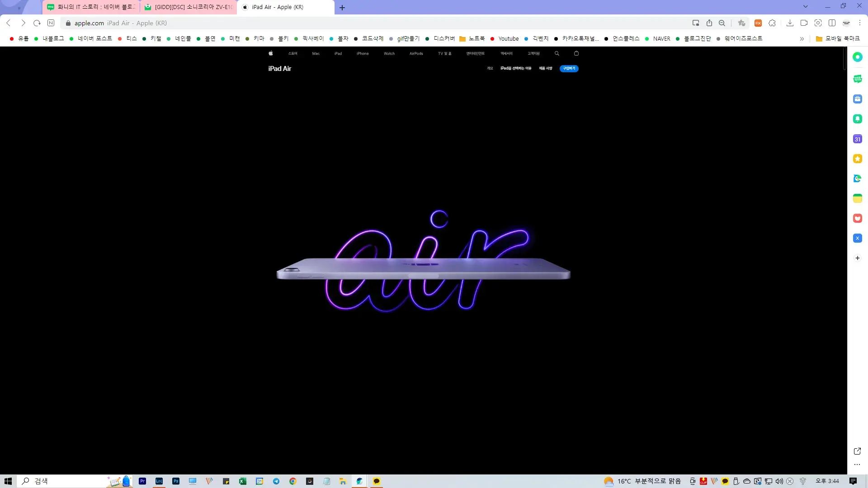868x488 pixels.
Task: Expand the hidden bookmarks with the » chevron
Action: coord(802,39)
